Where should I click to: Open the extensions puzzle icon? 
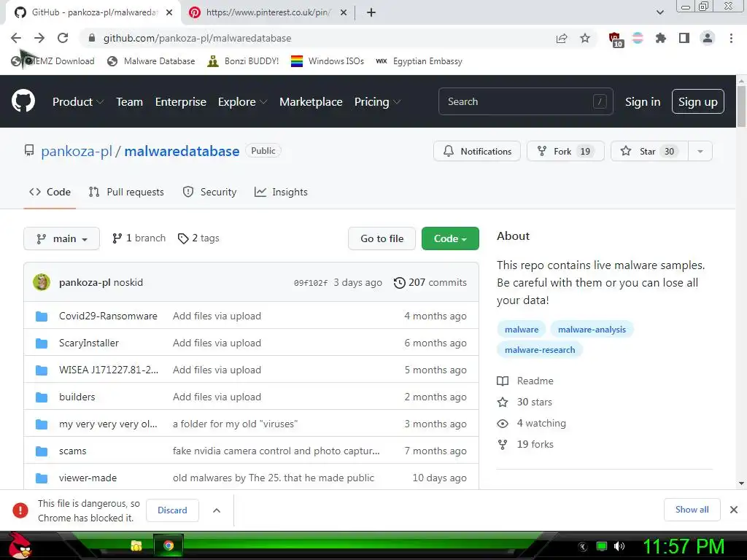click(661, 38)
